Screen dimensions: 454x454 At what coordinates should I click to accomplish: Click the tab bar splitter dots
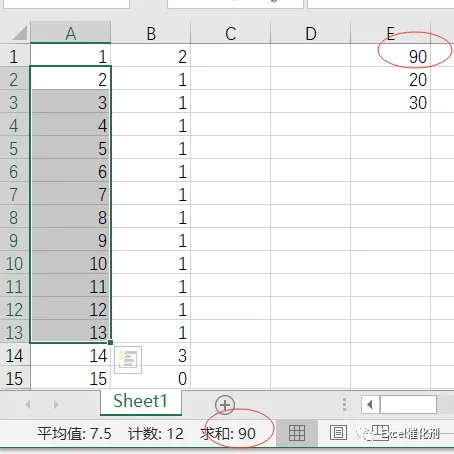(x=344, y=404)
